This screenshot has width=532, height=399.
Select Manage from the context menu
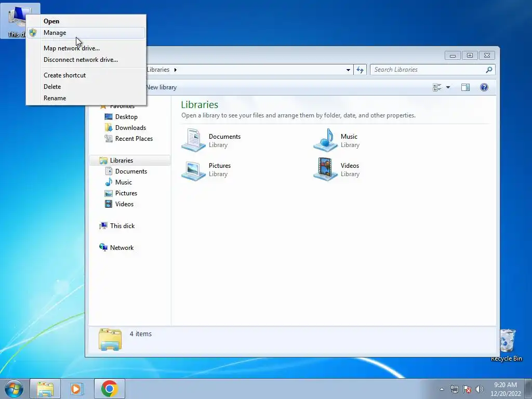coord(86,33)
